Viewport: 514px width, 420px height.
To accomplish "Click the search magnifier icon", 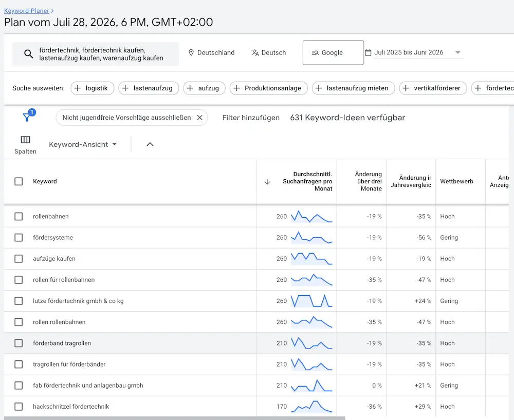I will click(x=28, y=54).
